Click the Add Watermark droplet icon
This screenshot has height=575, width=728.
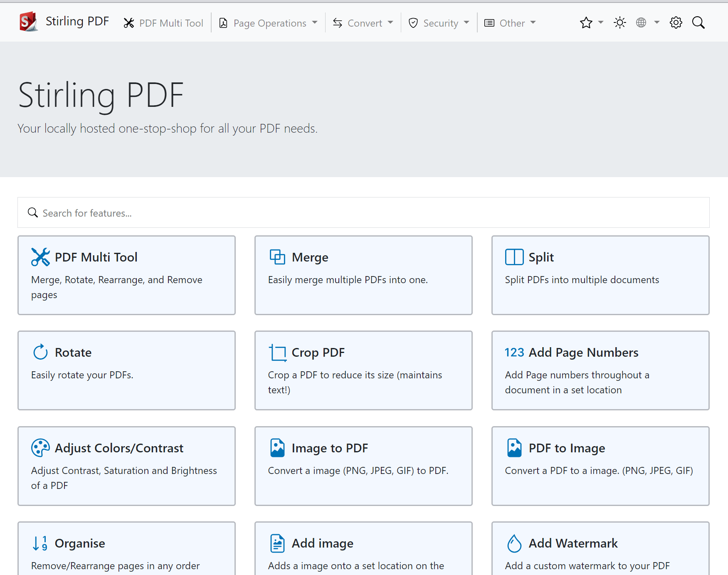(514, 543)
